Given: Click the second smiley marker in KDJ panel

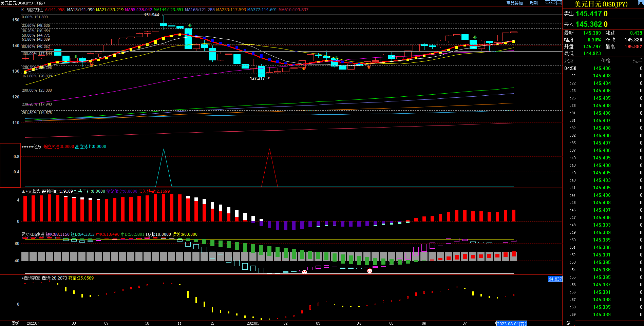Looking at the screenshot, I should click(x=370, y=271).
